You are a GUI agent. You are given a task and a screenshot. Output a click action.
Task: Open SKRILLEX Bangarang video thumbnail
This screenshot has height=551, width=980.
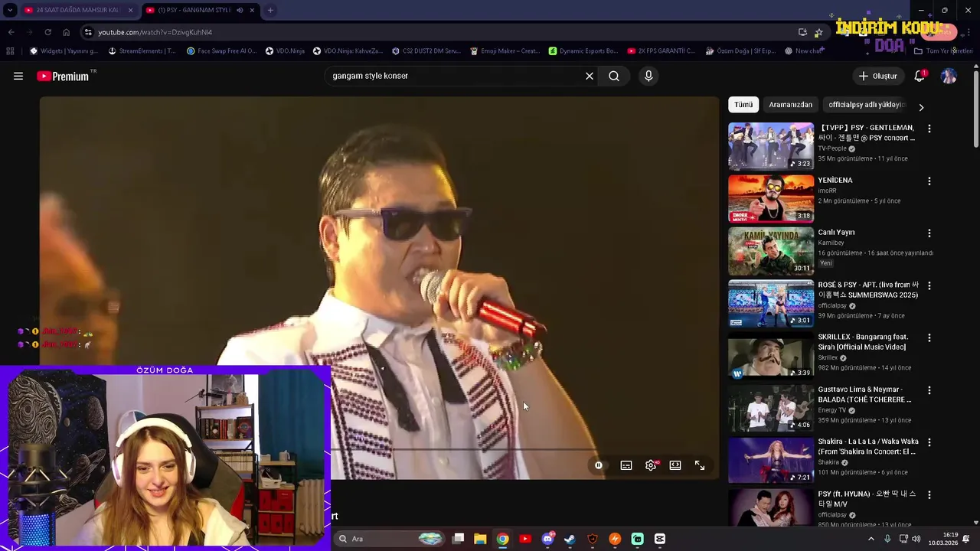[771, 356]
